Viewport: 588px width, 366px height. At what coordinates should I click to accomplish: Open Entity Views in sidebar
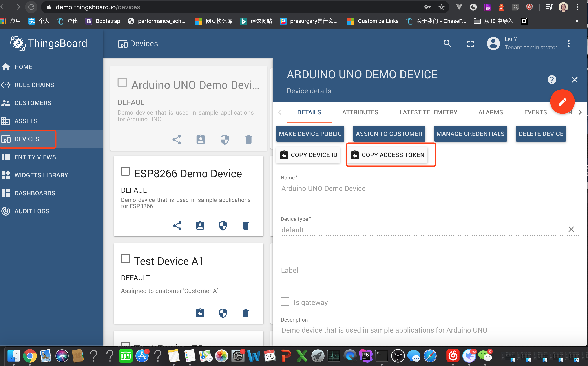click(51, 157)
